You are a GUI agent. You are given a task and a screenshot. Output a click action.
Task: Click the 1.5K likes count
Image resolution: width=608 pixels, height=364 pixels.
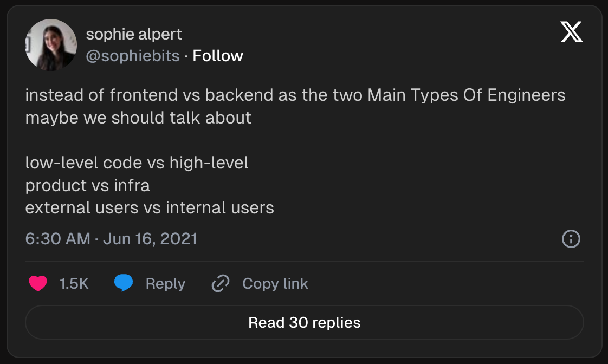[74, 284]
